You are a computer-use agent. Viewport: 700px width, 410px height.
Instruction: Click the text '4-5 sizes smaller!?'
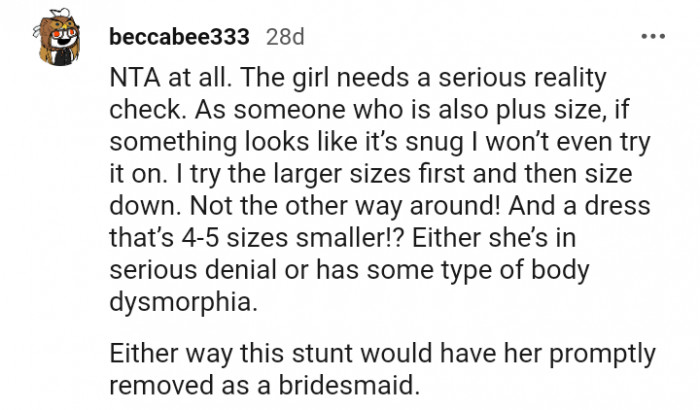292,238
